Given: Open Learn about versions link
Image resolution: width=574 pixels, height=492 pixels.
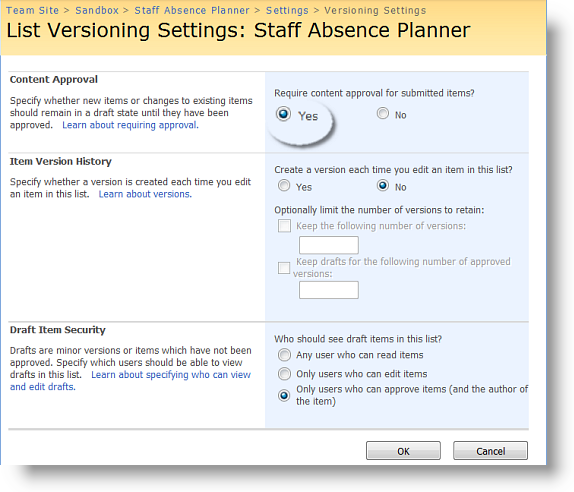Looking at the screenshot, I should [145, 194].
